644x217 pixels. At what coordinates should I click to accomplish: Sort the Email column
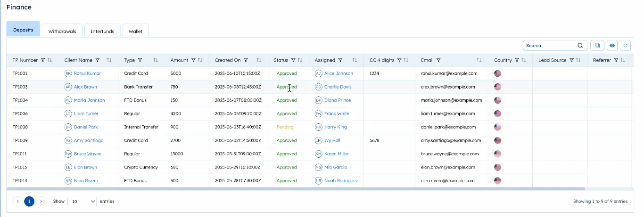point(479,60)
